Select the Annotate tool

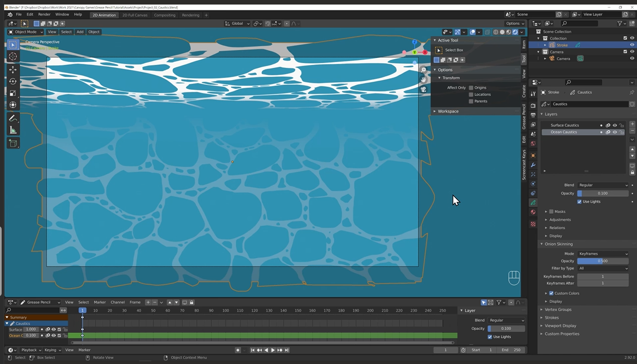click(13, 118)
